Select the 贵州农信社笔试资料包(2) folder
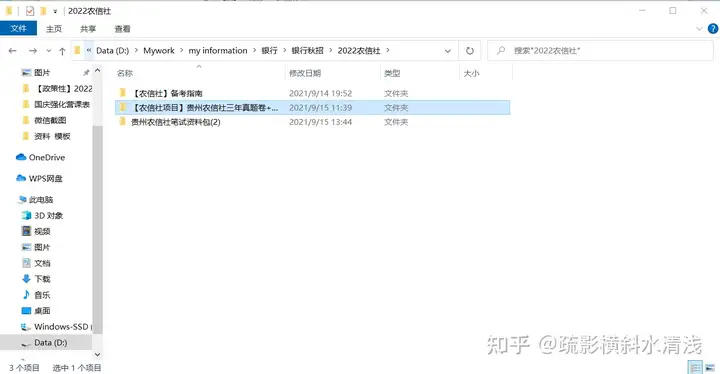The height and width of the screenshot is (374, 720). click(x=176, y=122)
